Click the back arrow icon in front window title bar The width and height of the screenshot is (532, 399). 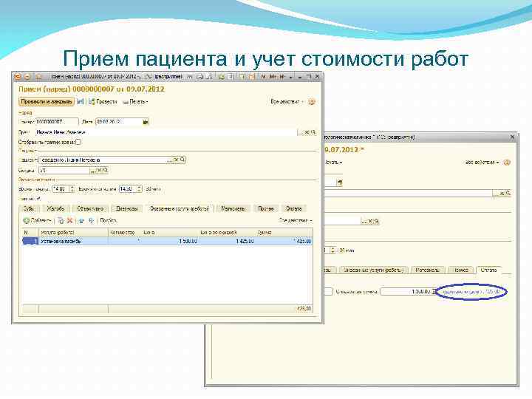pos(27,77)
